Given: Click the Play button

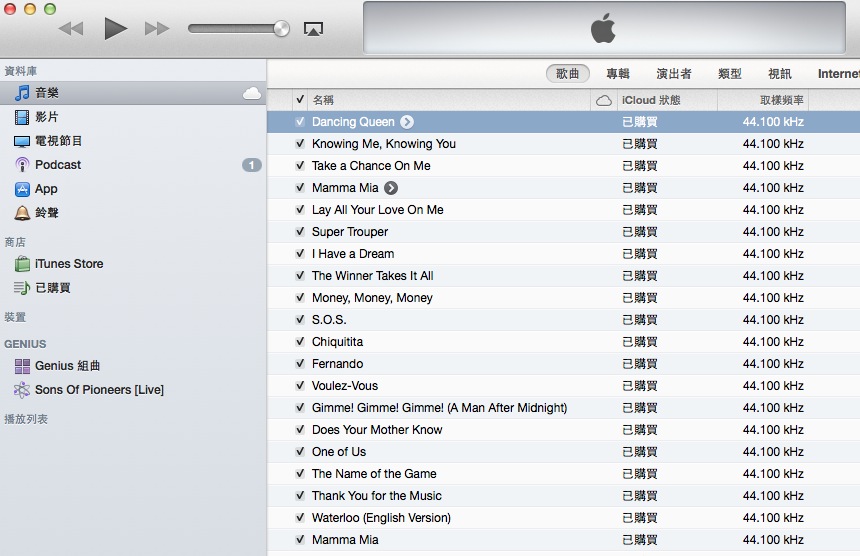Looking at the screenshot, I should pos(115,29).
